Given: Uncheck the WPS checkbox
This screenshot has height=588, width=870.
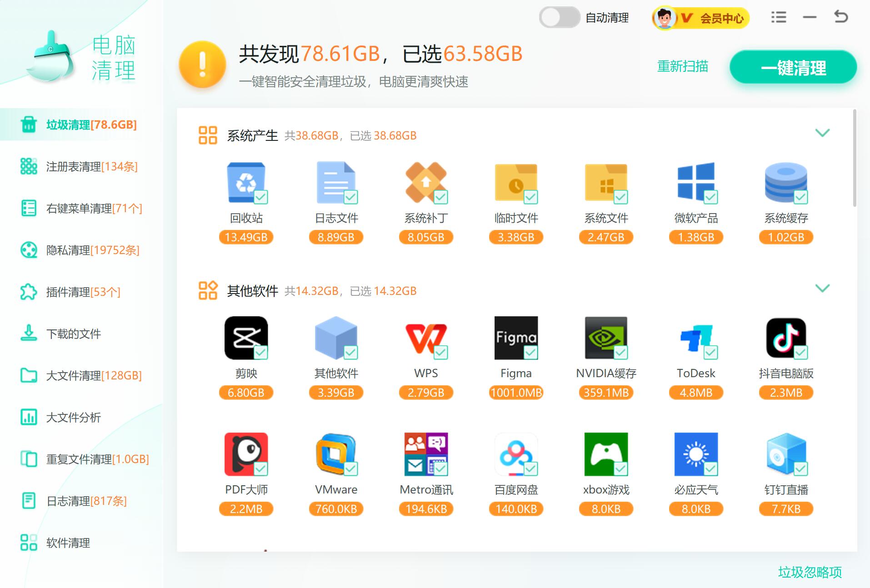Looking at the screenshot, I should point(440,352).
